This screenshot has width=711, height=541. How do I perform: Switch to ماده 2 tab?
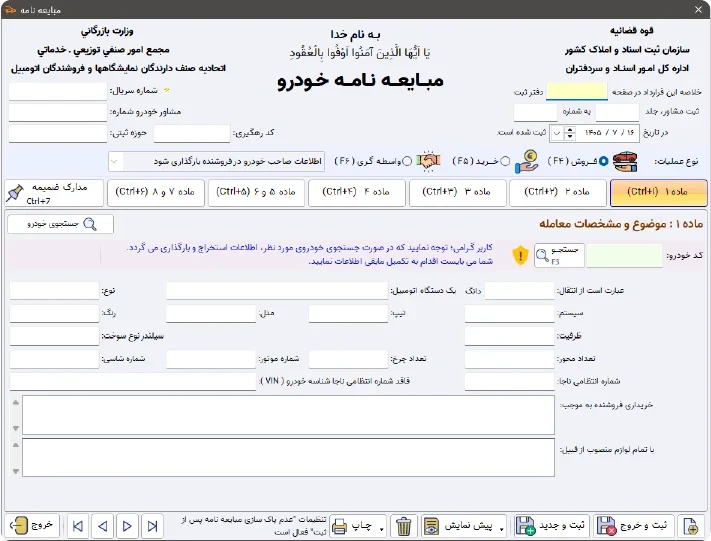558,192
